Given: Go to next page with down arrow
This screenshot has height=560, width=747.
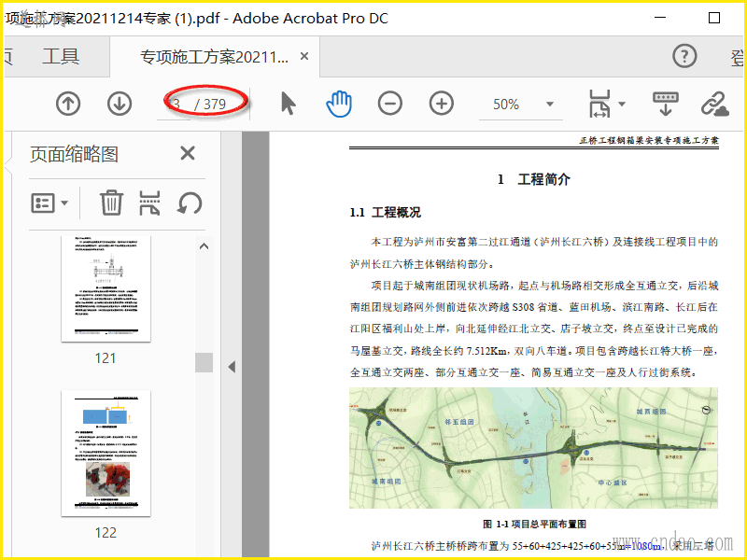Looking at the screenshot, I should coord(120,104).
